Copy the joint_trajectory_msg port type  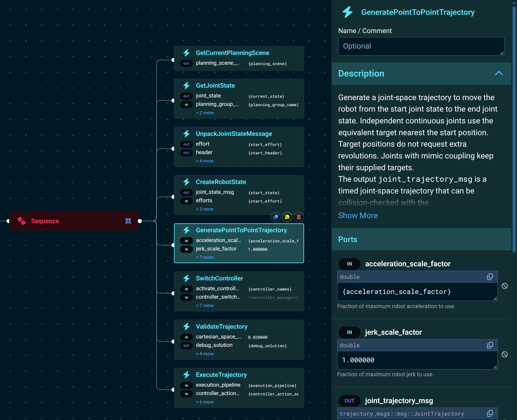click(x=490, y=414)
